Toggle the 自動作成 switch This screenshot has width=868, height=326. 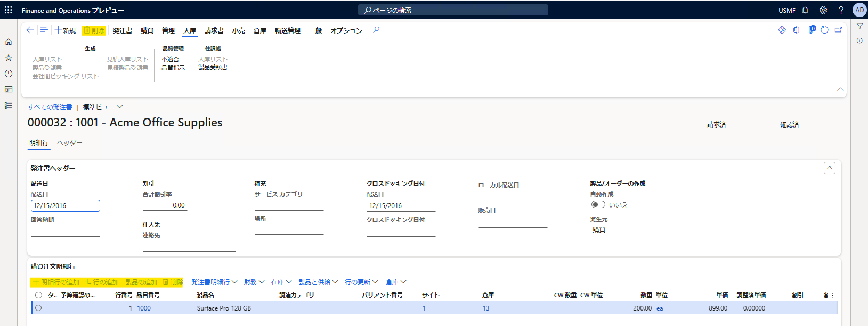(598, 205)
